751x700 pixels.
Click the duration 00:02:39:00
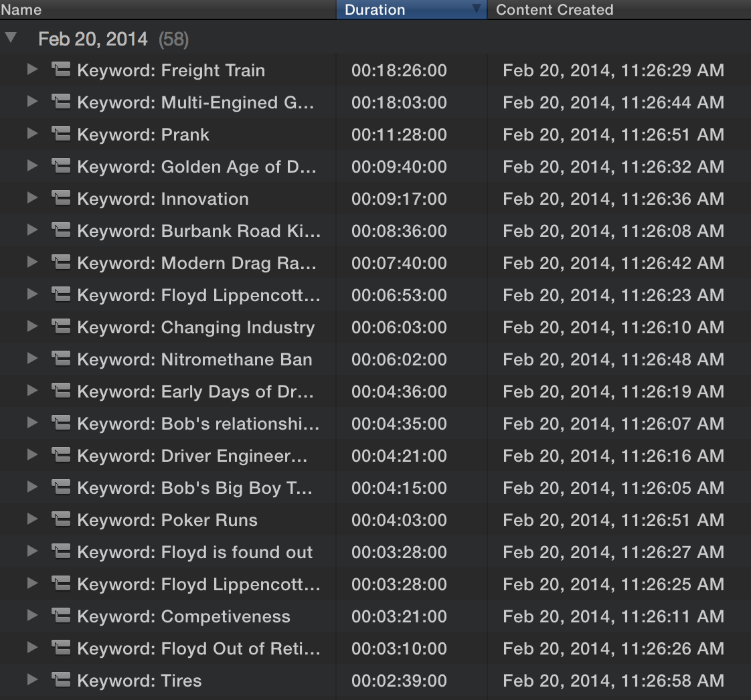[x=399, y=681]
